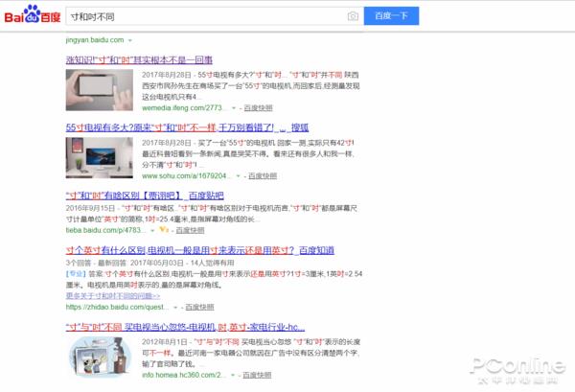
Task: Expand dropdown arrow beside jingyan.baidu.com
Action: point(128,40)
